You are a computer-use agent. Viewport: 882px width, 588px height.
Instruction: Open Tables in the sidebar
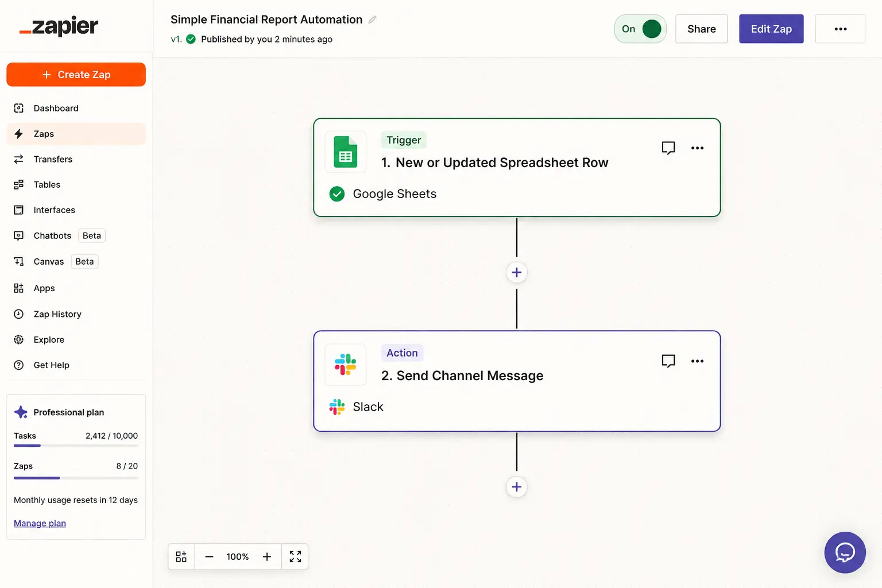[76, 184]
